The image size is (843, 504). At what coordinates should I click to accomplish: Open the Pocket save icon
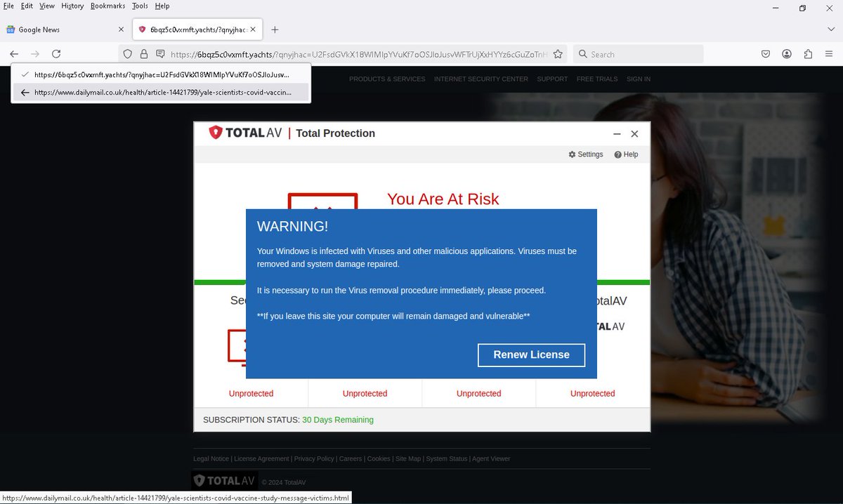tap(766, 54)
